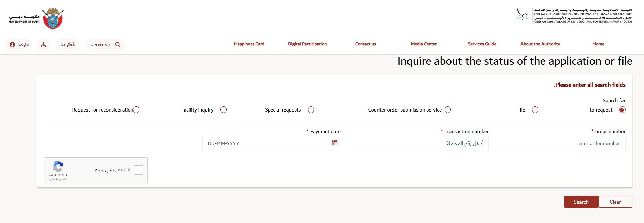The width and height of the screenshot is (644, 223).
Task: Click the GDRFA Dubai falcon logo
Action: (x=523, y=15)
